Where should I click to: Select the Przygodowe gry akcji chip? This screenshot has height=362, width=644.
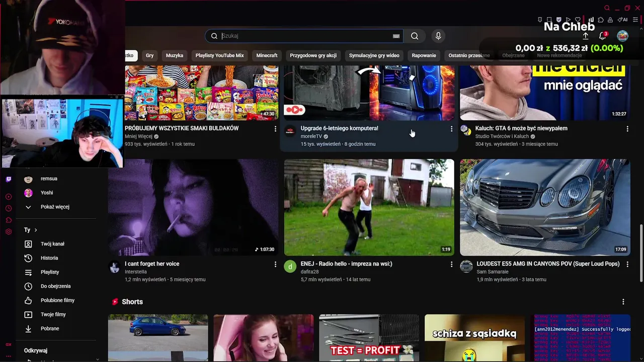[x=313, y=55]
